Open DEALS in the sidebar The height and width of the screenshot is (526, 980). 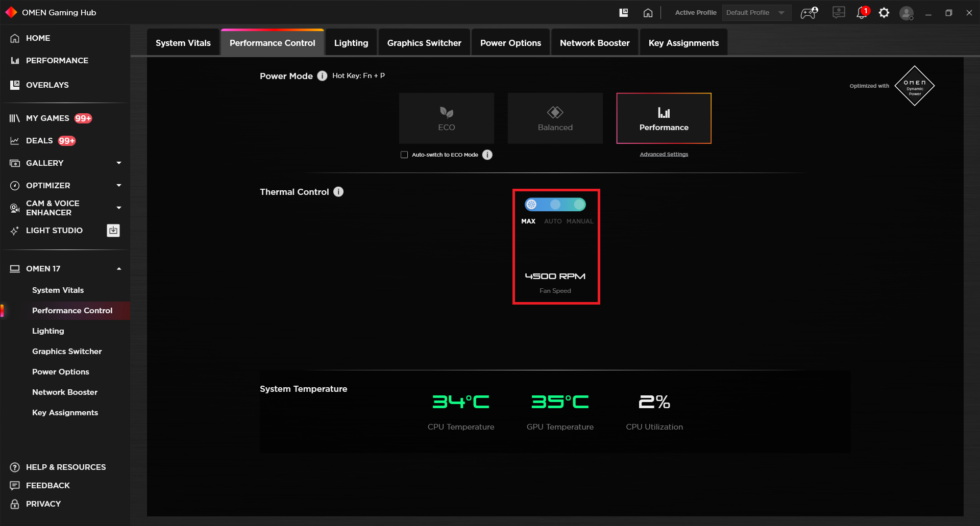pyautogui.click(x=39, y=140)
